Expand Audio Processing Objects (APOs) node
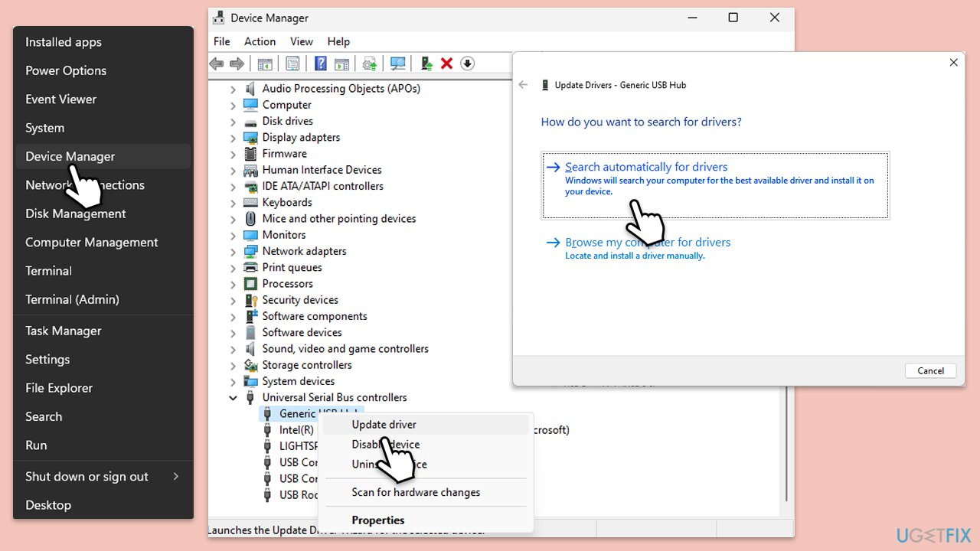 234,89
